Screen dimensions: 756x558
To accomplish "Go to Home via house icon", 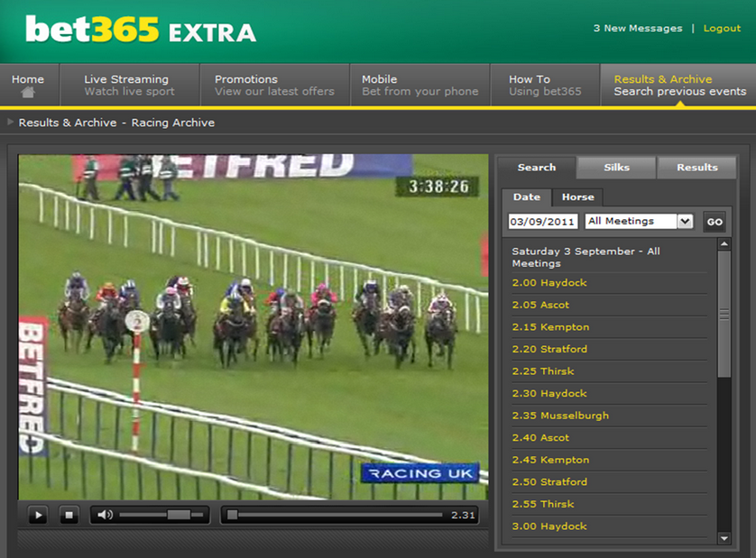I will 28,92.
